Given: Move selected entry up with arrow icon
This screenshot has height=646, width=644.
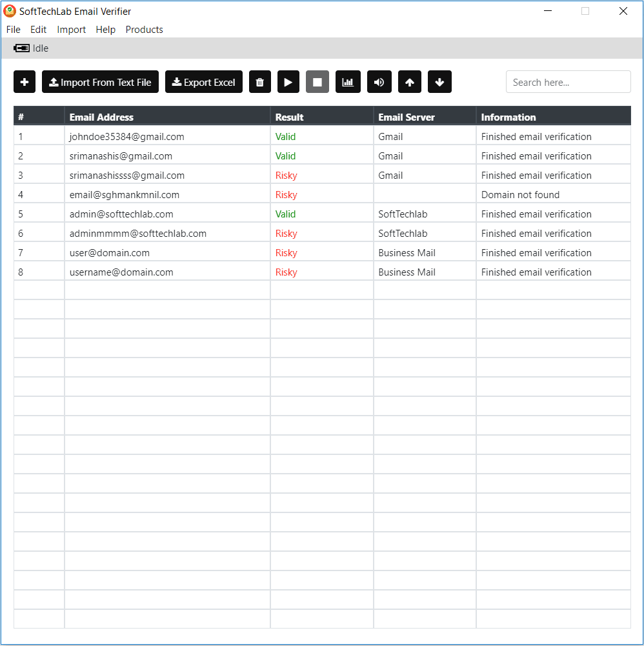Looking at the screenshot, I should pyautogui.click(x=409, y=81).
